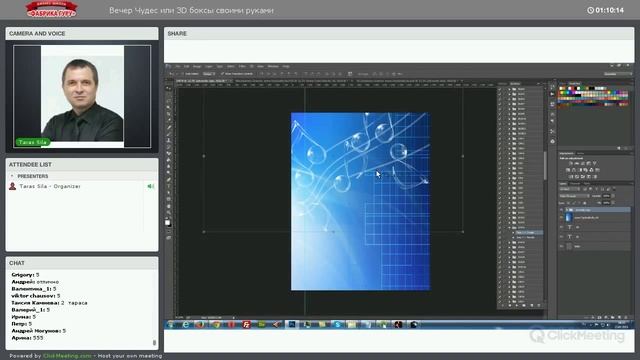
Task: Add a Levels adjustment
Action: 577,164
